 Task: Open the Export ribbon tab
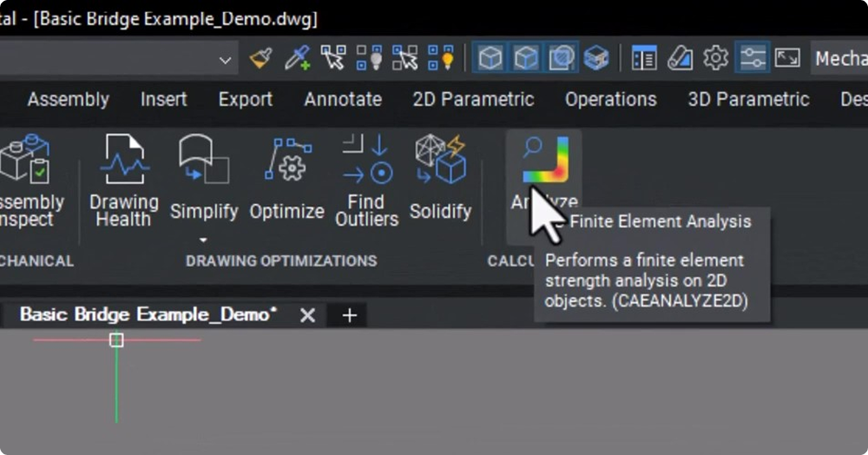coord(246,100)
